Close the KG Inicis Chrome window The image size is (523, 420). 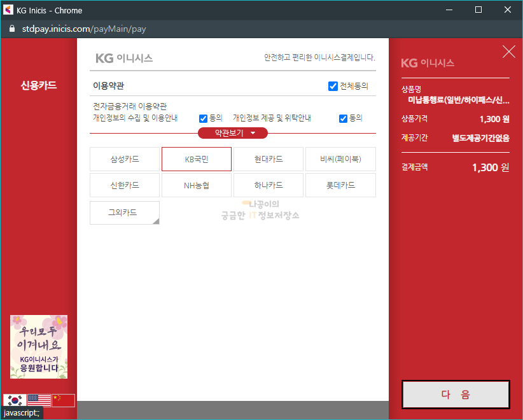(507, 10)
